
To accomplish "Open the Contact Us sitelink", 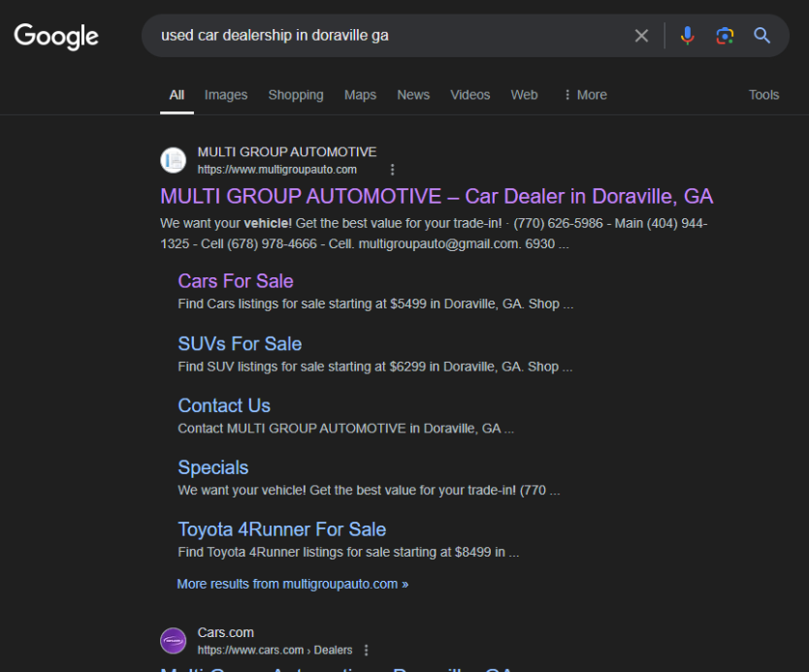I will [x=224, y=406].
